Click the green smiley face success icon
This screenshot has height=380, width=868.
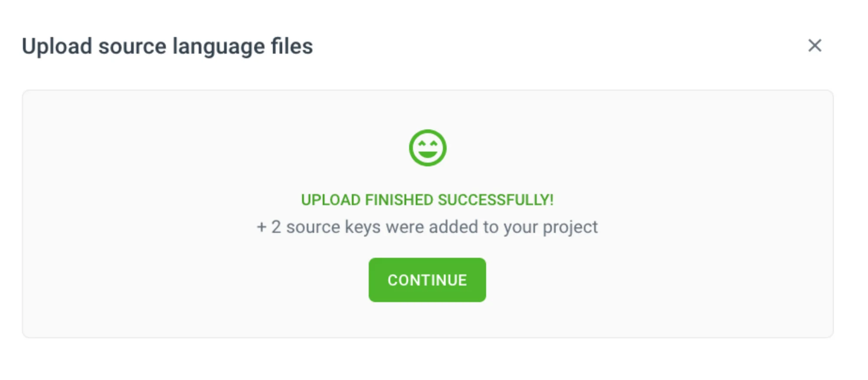(x=427, y=148)
